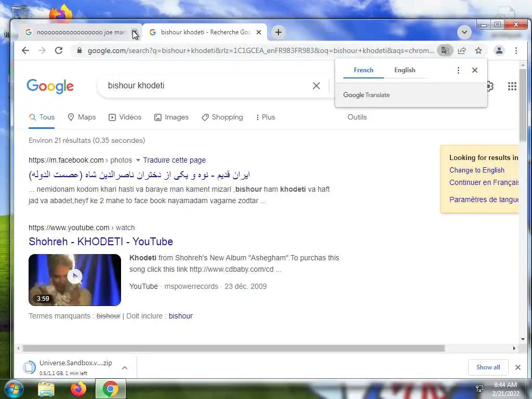Select English in the translate popup
Image resolution: width=532 pixels, height=399 pixels.
pyautogui.click(x=405, y=70)
